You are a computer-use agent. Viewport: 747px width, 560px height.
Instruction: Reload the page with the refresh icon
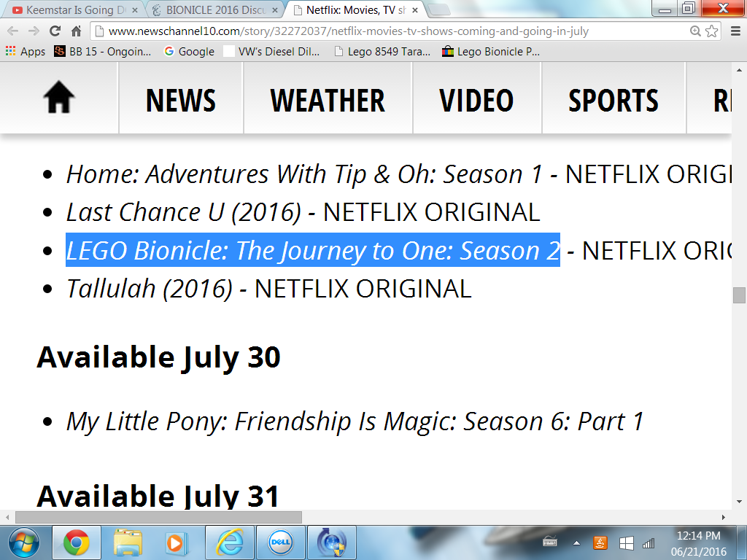(55, 31)
